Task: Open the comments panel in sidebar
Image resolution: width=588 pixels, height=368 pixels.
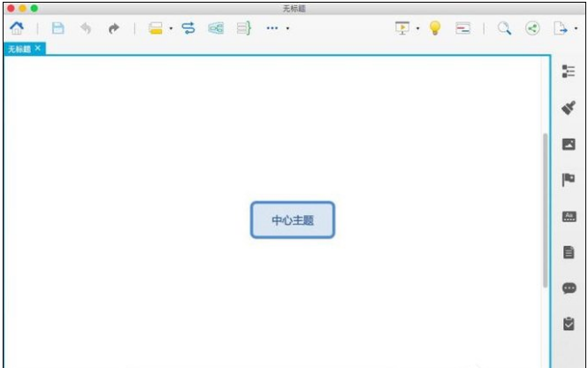Action: pyautogui.click(x=569, y=287)
